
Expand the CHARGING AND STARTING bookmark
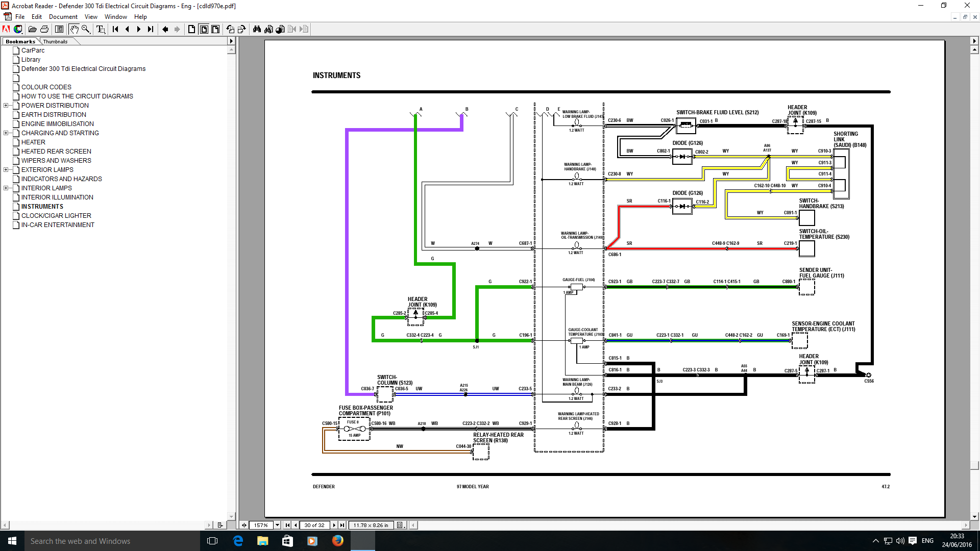(x=6, y=133)
